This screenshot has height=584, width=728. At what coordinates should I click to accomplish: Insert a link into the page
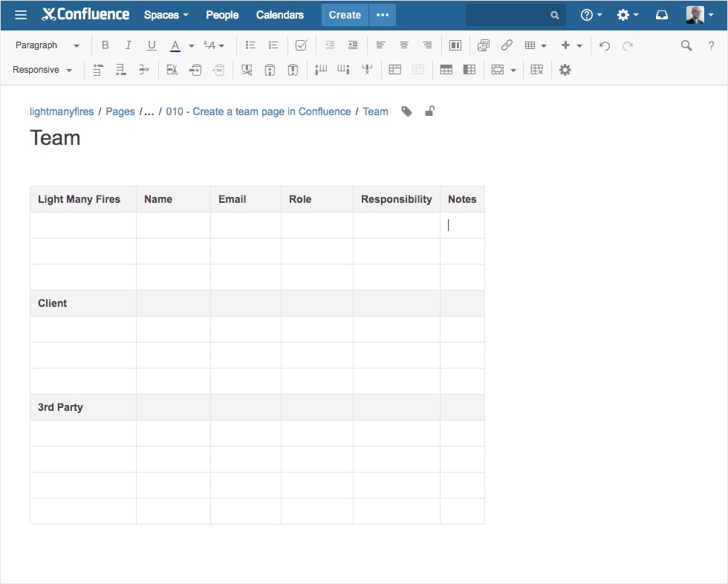pyautogui.click(x=507, y=45)
